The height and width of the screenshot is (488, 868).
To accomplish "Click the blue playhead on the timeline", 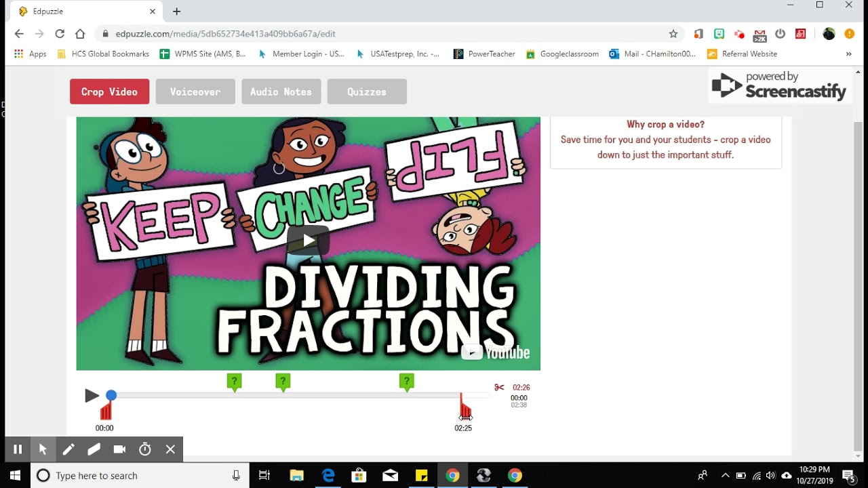I will 111,395.
